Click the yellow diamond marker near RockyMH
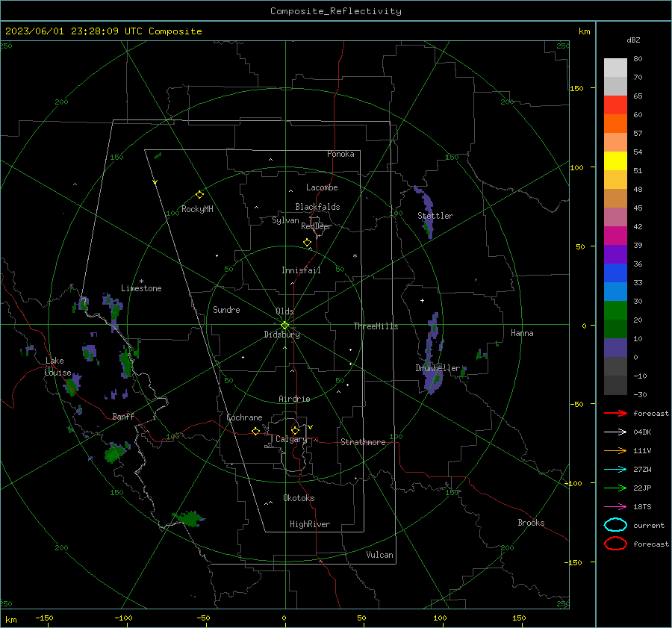 (199, 195)
